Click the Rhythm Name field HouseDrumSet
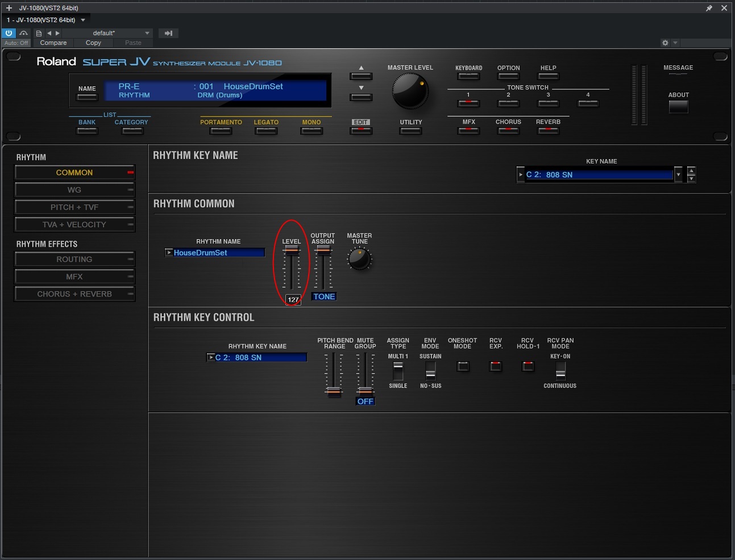The width and height of the screenshot is (735, 560). (215, 253)
